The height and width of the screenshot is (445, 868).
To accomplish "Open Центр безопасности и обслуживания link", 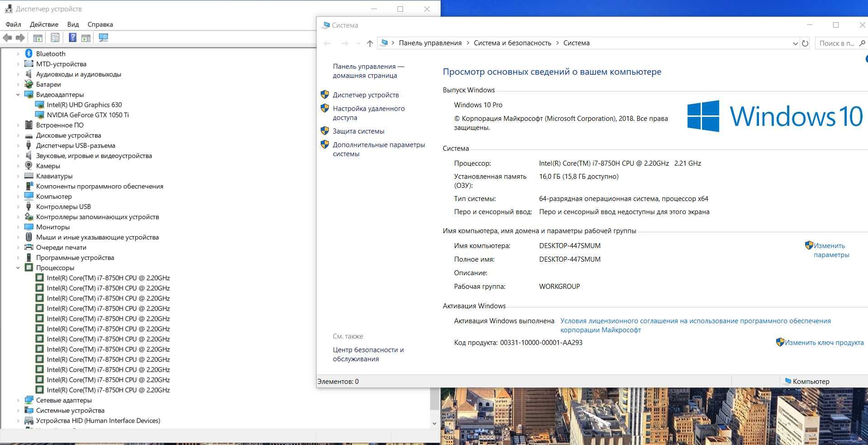I will 368,354.
